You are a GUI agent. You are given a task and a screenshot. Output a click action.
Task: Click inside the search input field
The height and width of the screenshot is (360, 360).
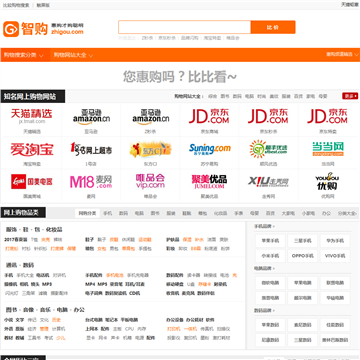tap(184, 27)
